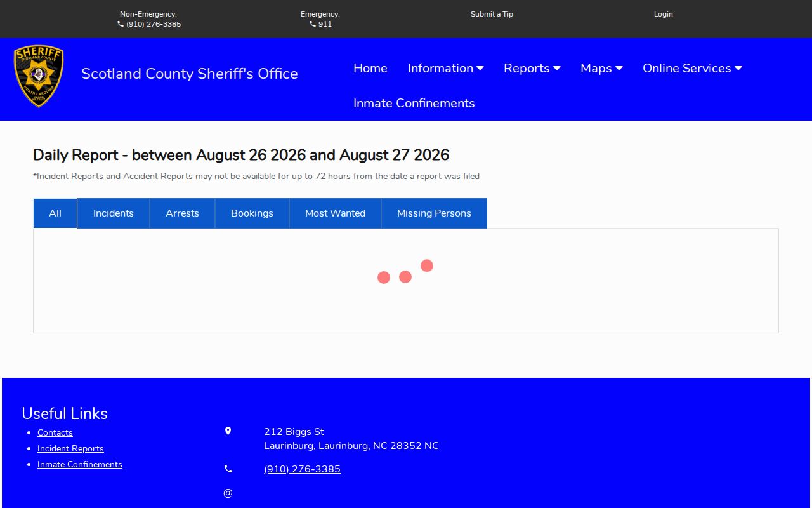Open the Incident Reports footer link

point(70,448)
